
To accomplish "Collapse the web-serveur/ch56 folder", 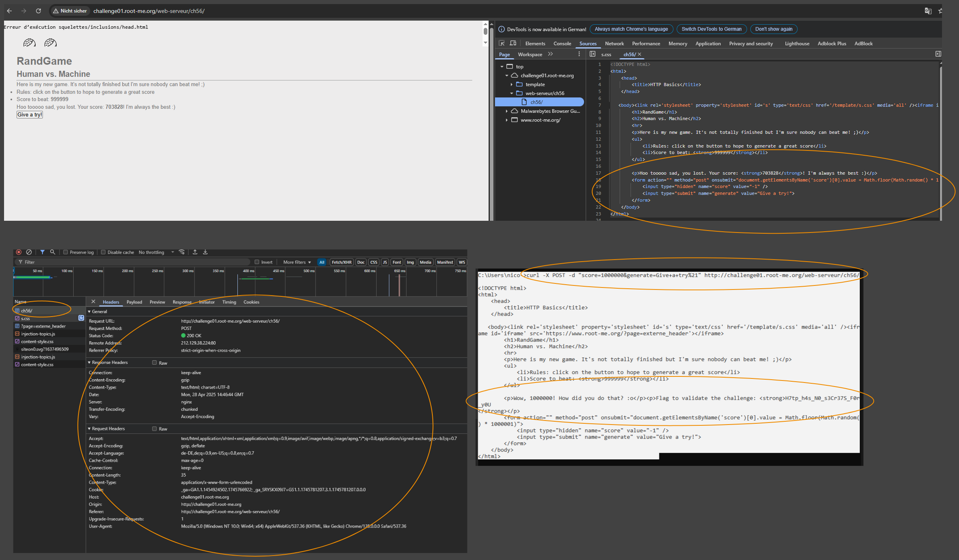I will (512, 93).
